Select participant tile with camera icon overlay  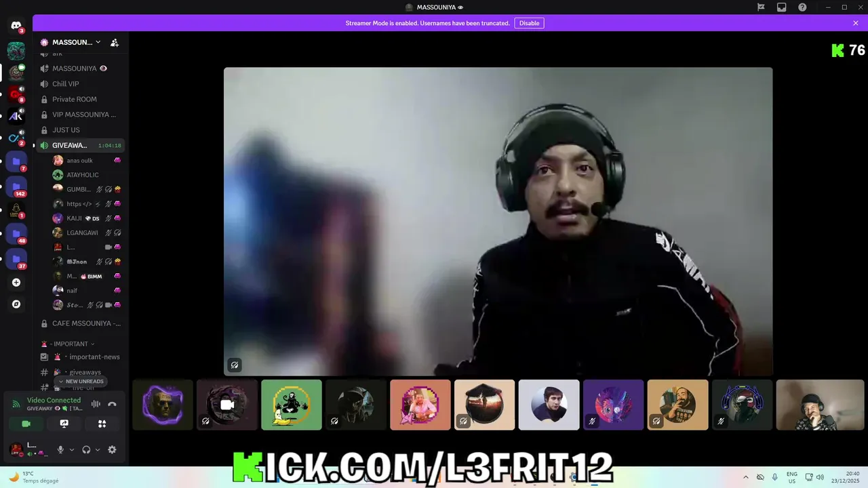pyautogui.click(x=227, y=405)
